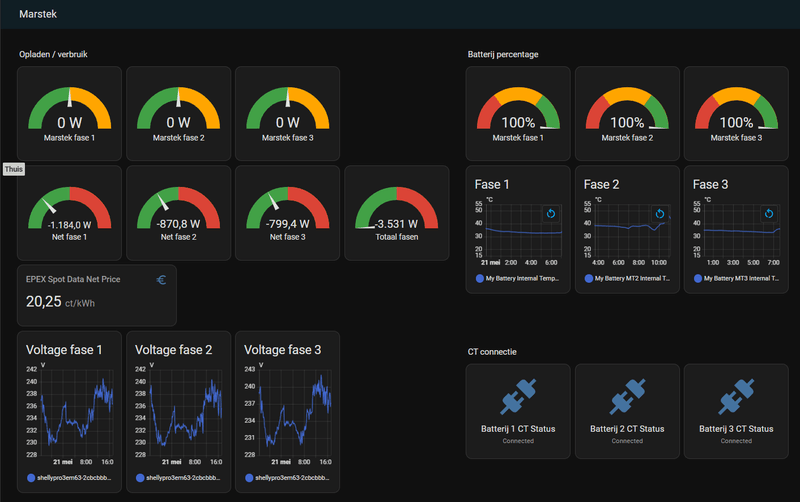The image size is (800, 502).
Task: Open the Net fase 1 gauge card
Action: [x=69, y=213]
